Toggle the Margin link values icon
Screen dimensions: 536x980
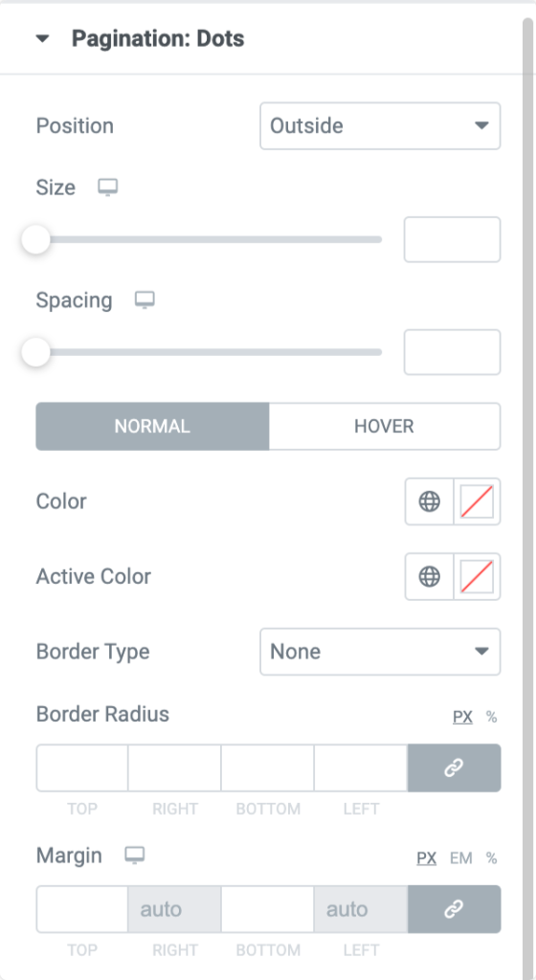454,909
